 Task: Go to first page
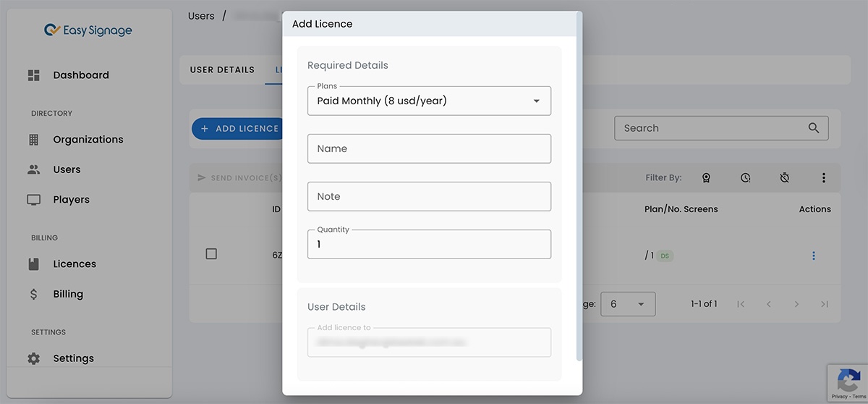coord(741,304)
